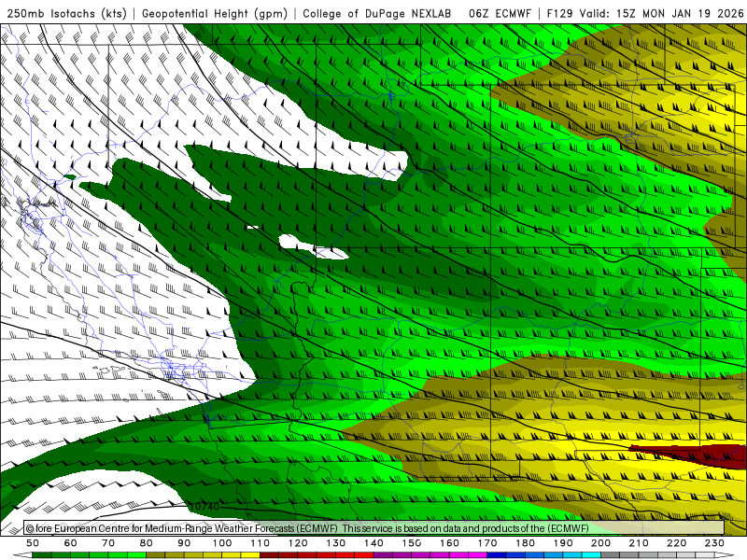The image size is (747, 560).
Task: Click the '06Z ECMWF' model run label
Action: click(500, 14)
